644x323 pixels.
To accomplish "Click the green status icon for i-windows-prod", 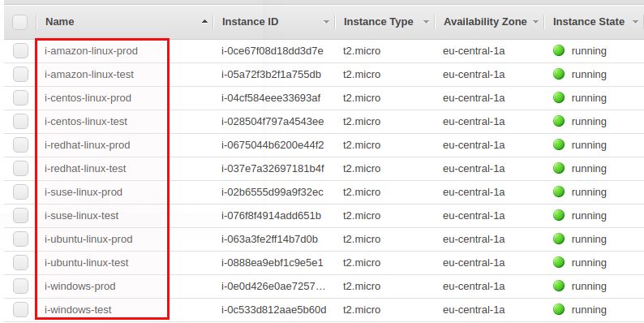I will point(559,286).
